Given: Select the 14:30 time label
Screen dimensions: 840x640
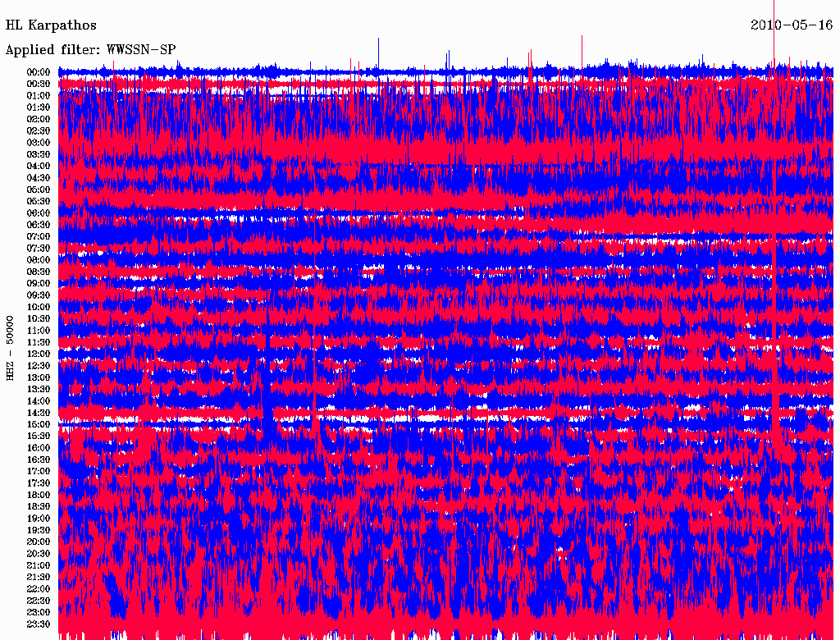Looking at the screenshot, I should click(x=39, y=414).
